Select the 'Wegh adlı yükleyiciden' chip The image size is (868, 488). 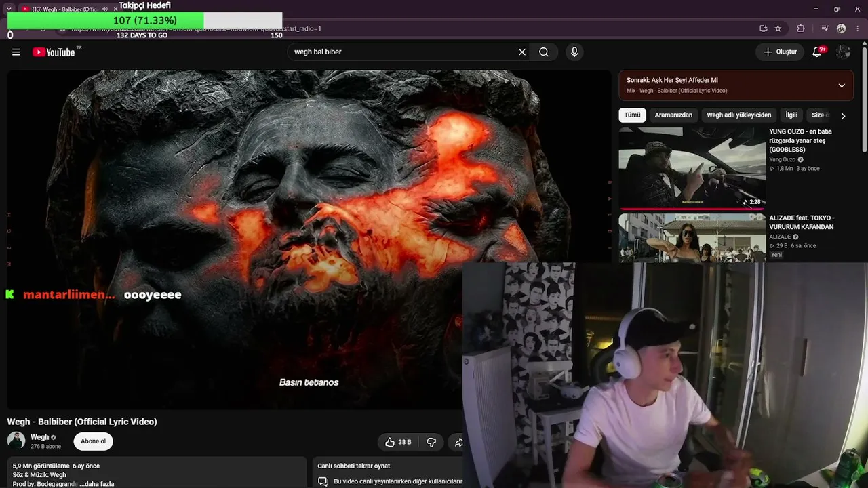[x=738, y=115]
